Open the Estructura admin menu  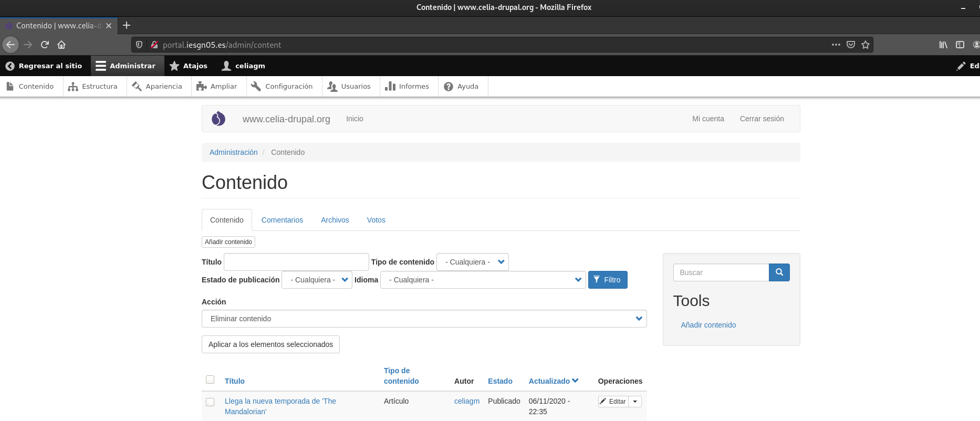point(93,87)
